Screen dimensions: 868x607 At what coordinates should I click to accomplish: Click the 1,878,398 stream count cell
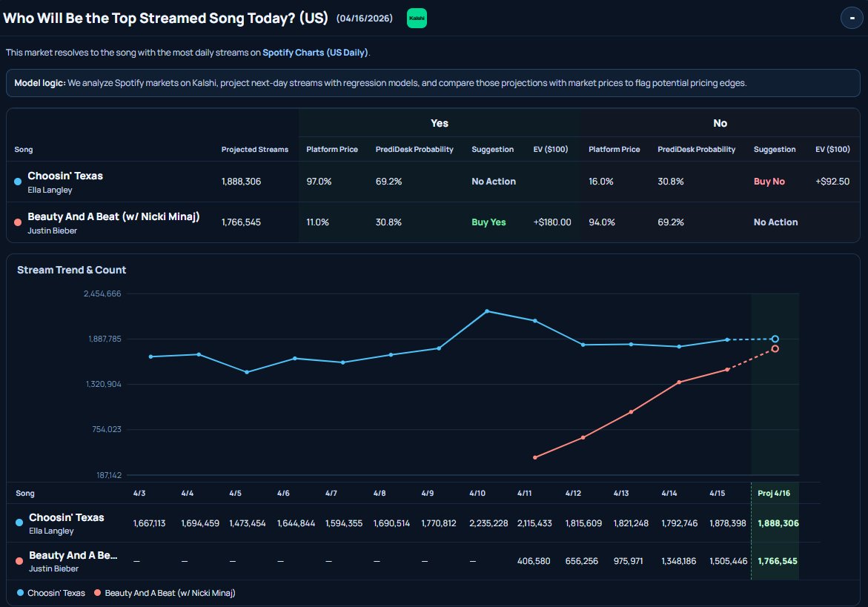[x=728, y=523]
